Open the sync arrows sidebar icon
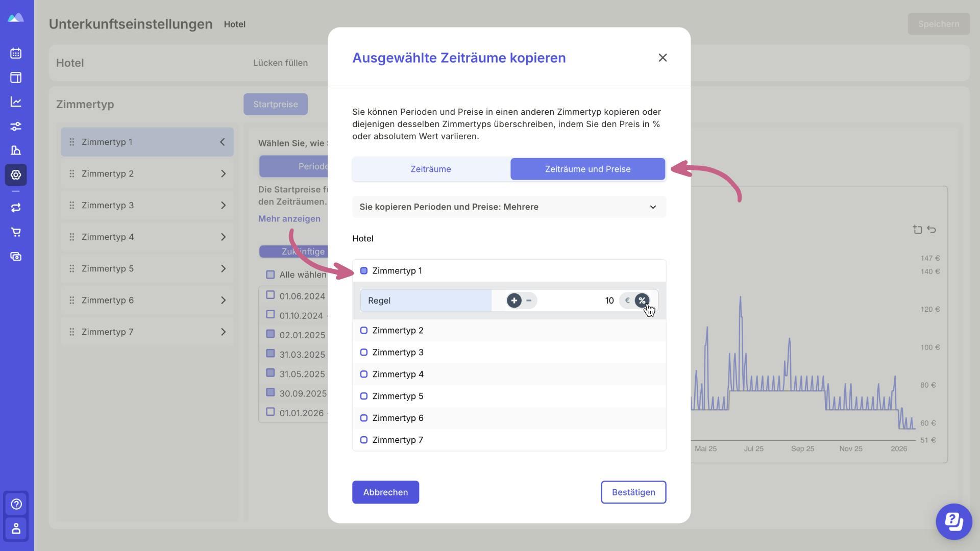The image size is (980, 551). 16,208
